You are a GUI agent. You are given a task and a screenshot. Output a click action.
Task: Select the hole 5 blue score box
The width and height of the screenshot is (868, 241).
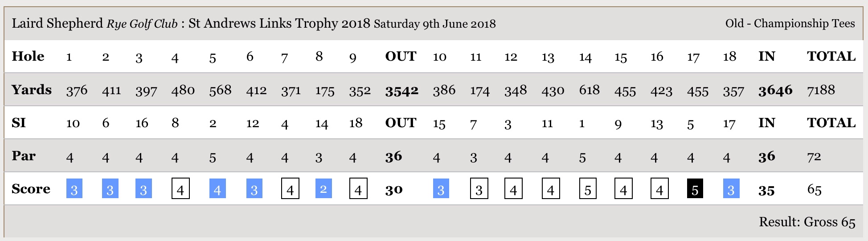[217, 189]
